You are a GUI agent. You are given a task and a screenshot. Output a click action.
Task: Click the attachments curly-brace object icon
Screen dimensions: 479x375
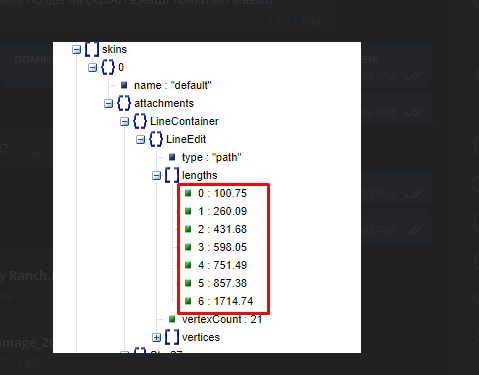click(x=124, y=103)
